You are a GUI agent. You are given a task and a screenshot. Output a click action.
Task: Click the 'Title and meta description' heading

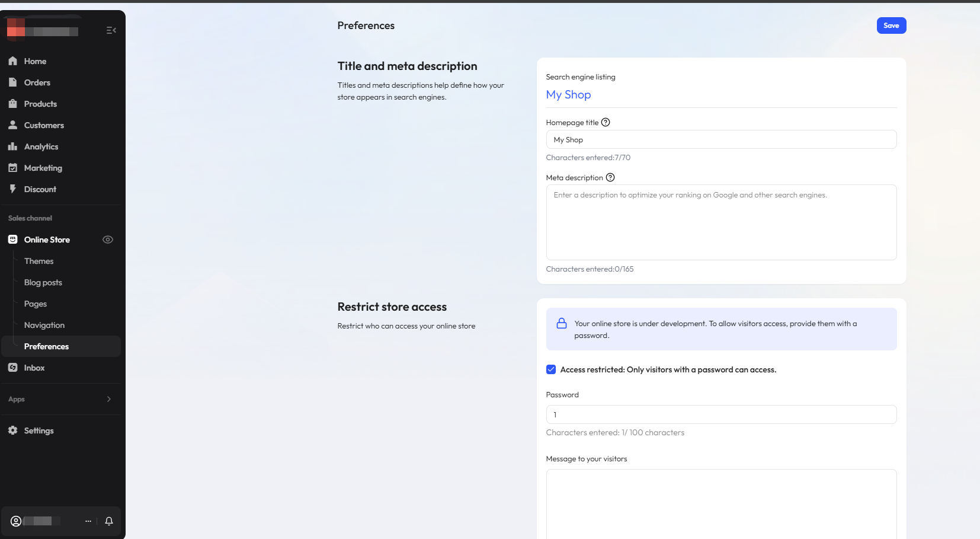407,66
